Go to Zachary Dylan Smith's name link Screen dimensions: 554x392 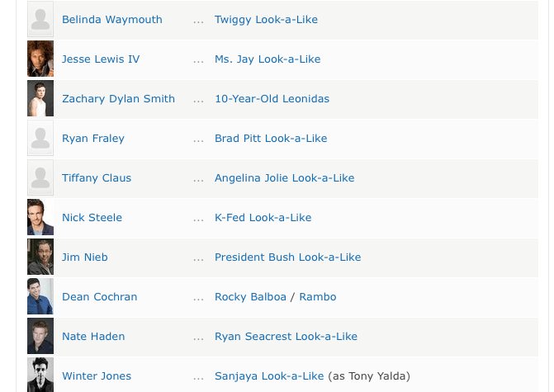[x=118, y=99]
